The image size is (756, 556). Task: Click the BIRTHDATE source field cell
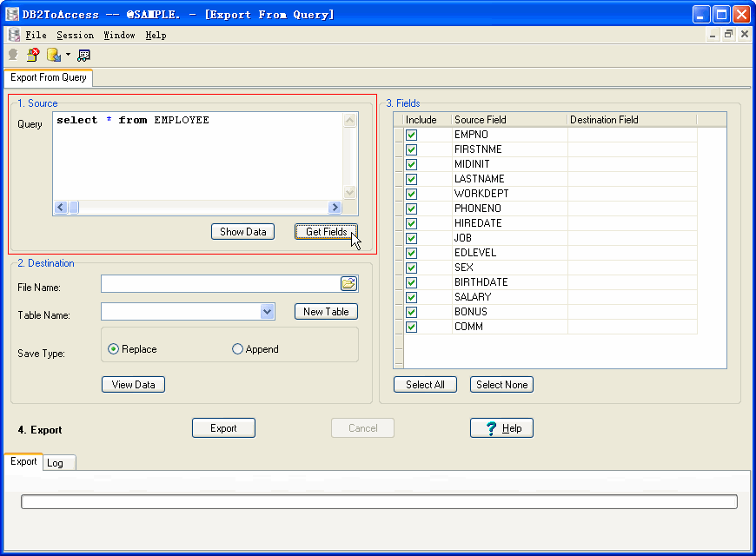(x=509, y=282)
